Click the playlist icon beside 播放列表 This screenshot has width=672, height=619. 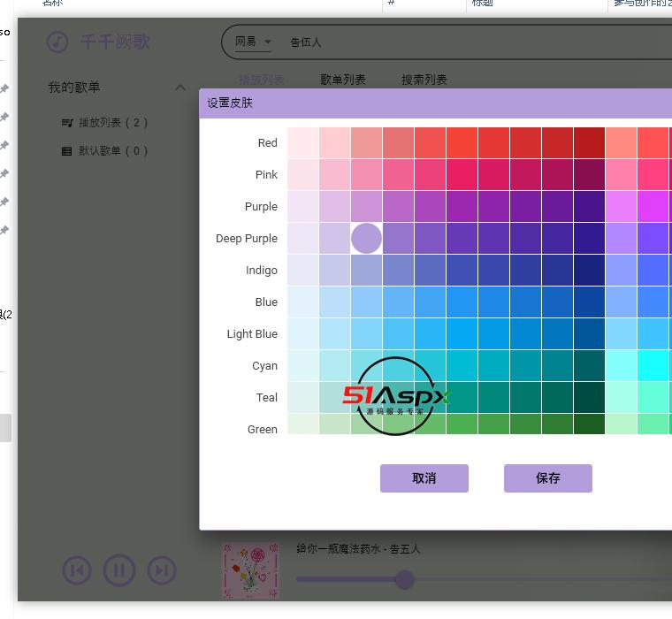click(x=66, y=123)
